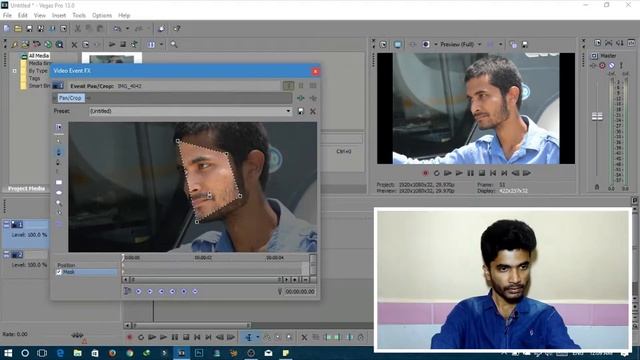The height and width of the screenshot is (360, 640).
Task: Click the Remove Selected Plug-In icon
Action: (313, 98)
